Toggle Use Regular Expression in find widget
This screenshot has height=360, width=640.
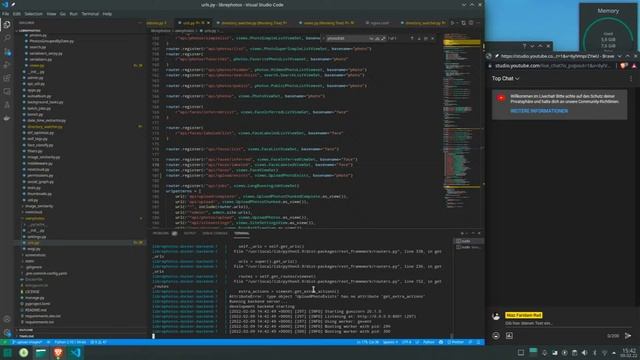(383, 38)
